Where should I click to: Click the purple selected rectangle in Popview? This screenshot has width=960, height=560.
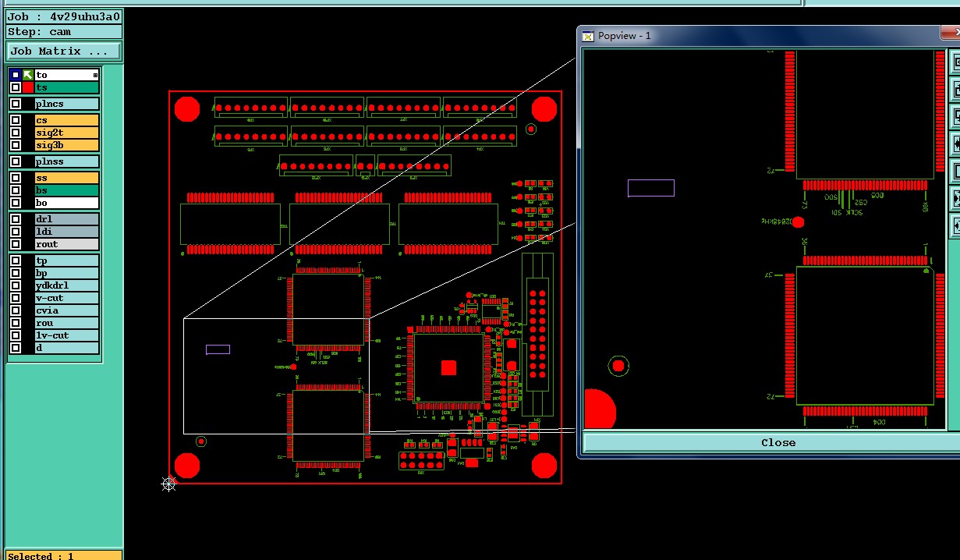click(x=651, y=188)
